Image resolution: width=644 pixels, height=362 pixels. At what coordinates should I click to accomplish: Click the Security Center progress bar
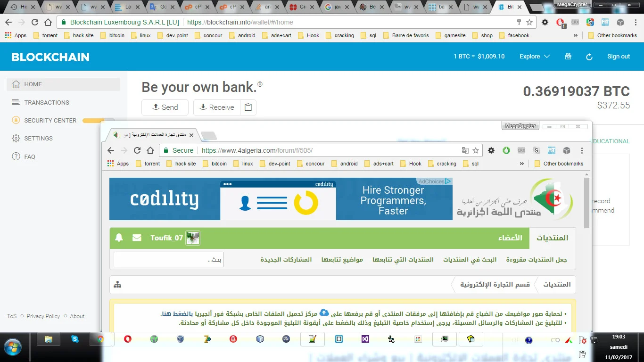click(x=98, y=121)
